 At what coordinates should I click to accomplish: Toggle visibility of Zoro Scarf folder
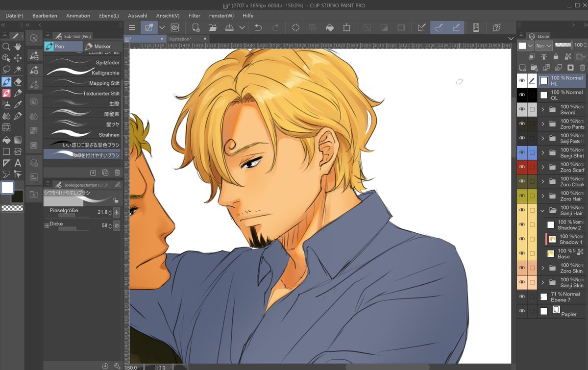pyautogui.click(x=522, y=167)
